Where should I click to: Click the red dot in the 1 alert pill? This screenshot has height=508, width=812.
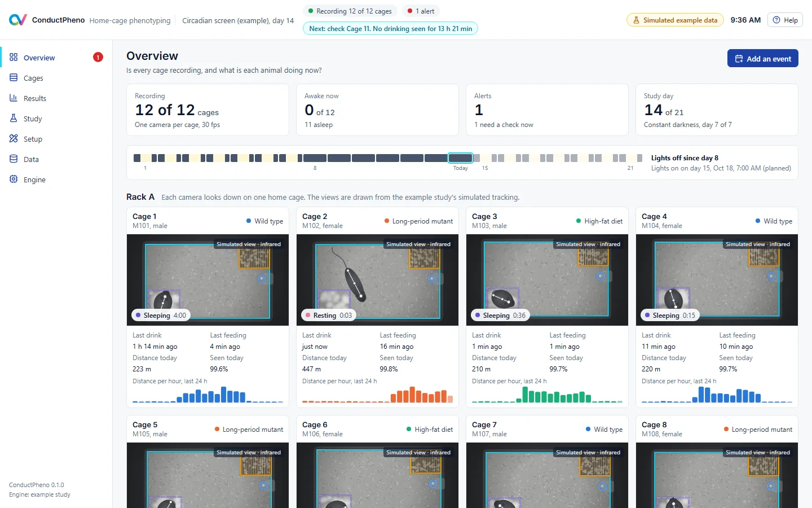point(410,11)
